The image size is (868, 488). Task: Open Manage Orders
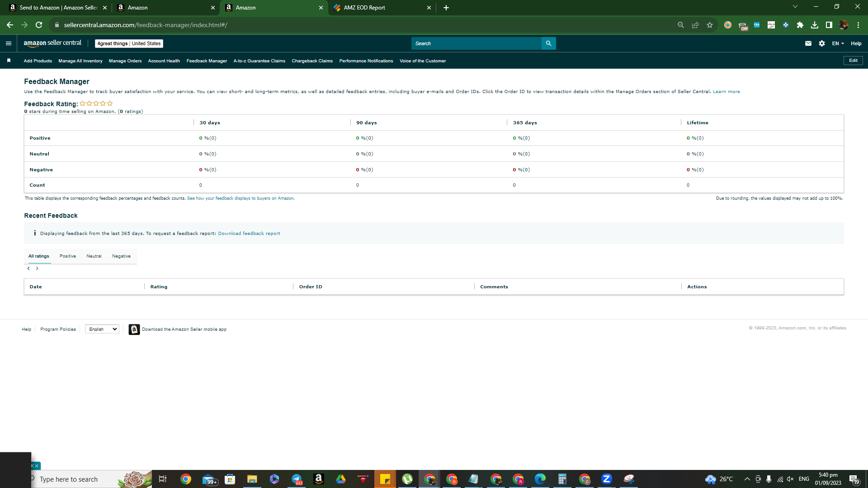tap(125, 61)
